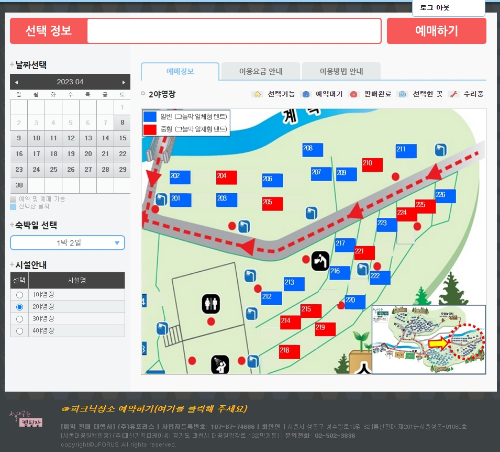Choose campsite 206 on the map

click(x=272, y=180)
